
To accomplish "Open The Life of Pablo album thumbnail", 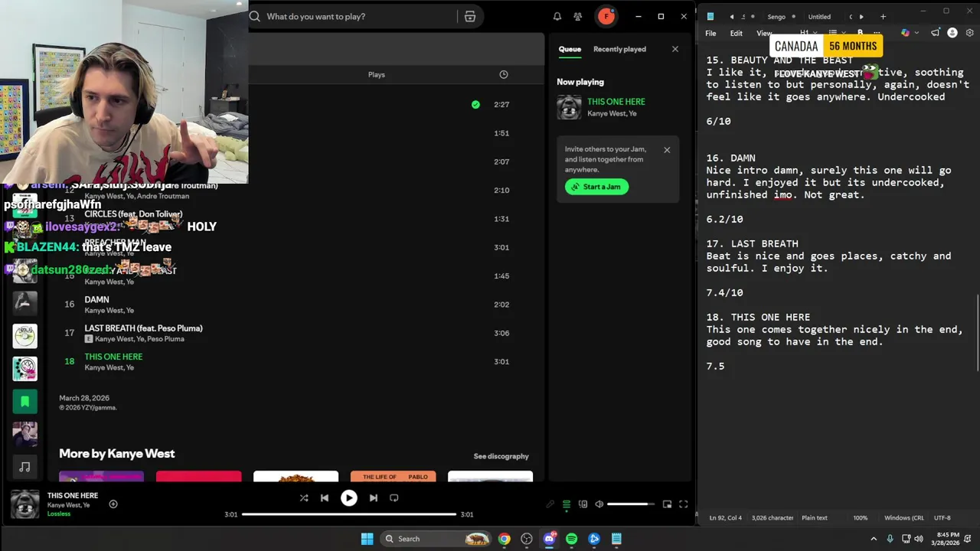I will click(x=394, y=477).
